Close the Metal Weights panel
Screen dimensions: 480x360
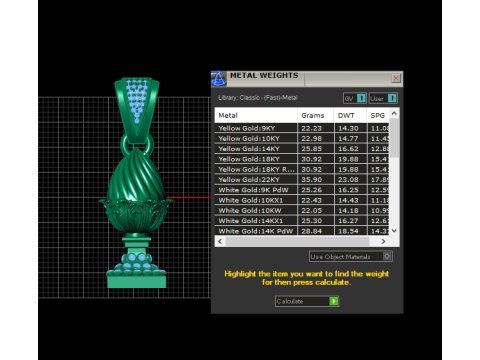click(396, 78)
